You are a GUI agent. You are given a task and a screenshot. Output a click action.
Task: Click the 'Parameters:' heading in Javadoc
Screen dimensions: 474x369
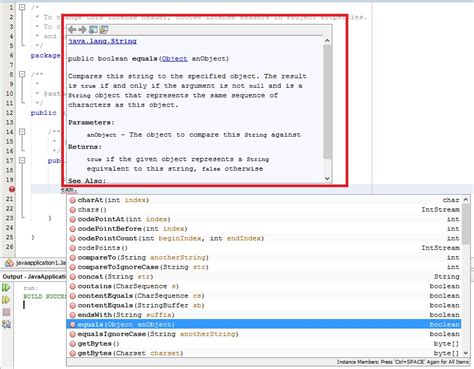[91, 123]
